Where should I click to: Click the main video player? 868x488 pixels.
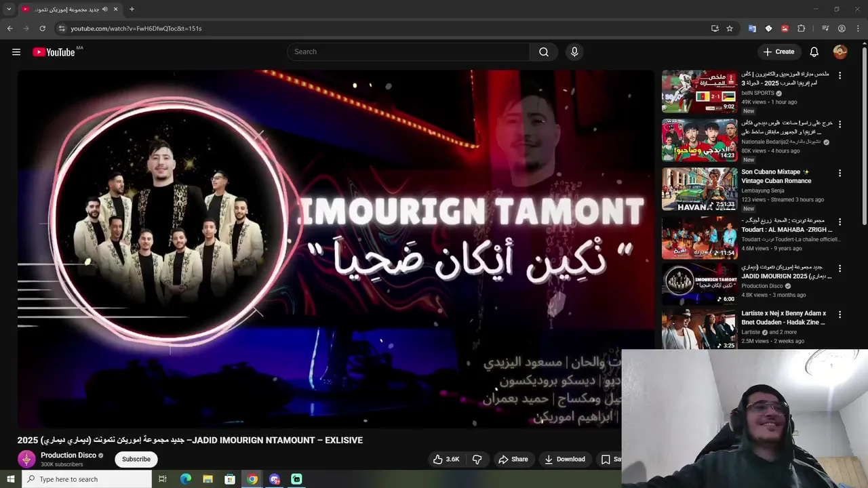click(x=336, y=249)
